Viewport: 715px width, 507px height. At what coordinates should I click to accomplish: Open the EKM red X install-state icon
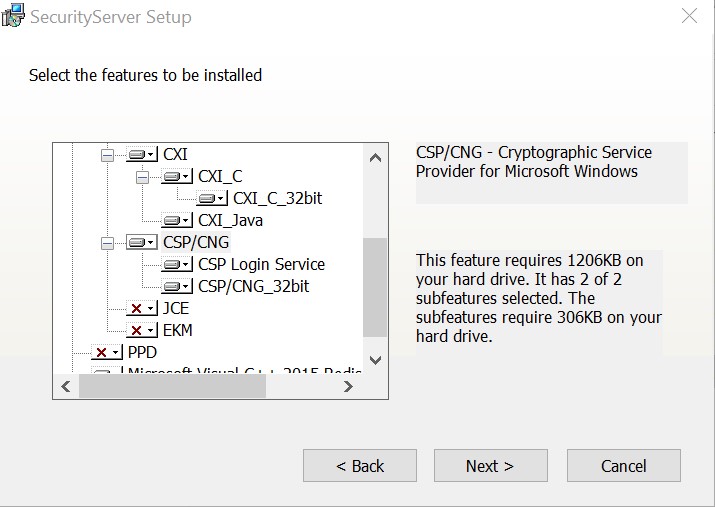tap(142, 331)
